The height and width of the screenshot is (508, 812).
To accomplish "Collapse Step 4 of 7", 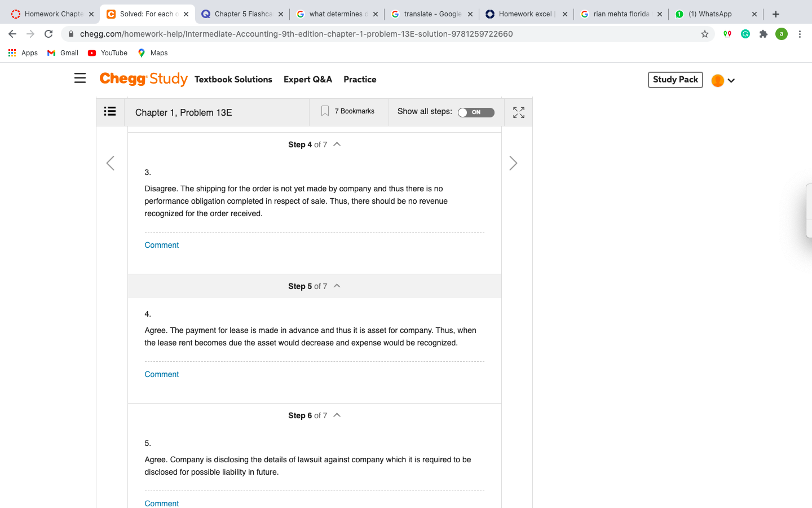I will [337, 144].
